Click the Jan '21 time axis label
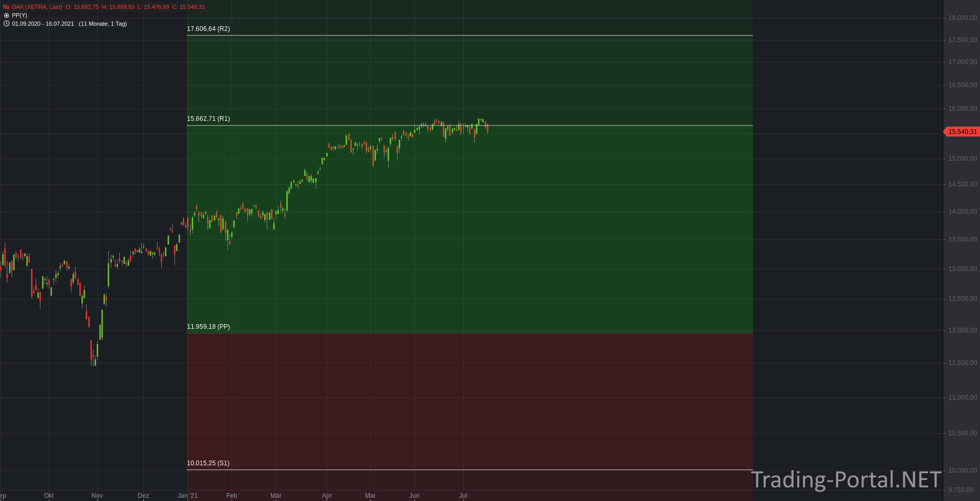This screenshot has width=980, height=501. pos(187,496)
